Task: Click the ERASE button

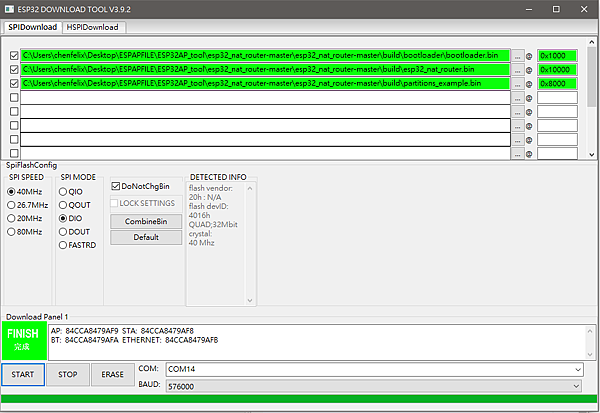Action: tap(112, 374)
